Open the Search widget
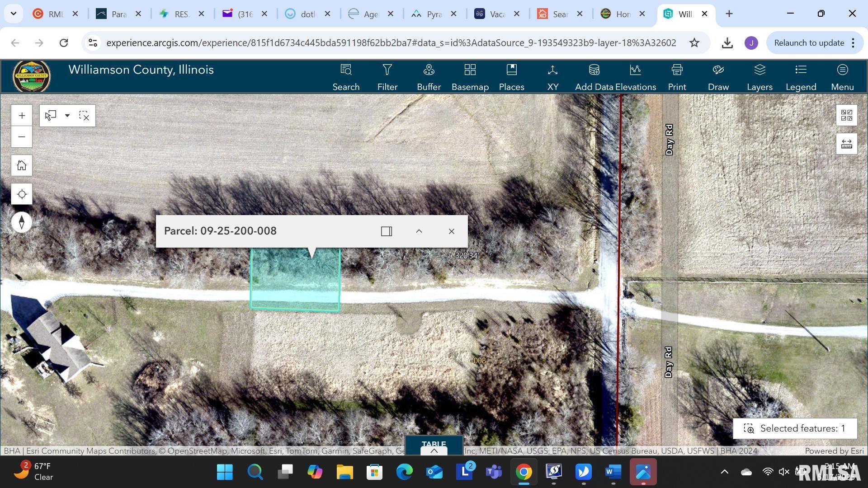Screen dimensions: 868x488 345,76
